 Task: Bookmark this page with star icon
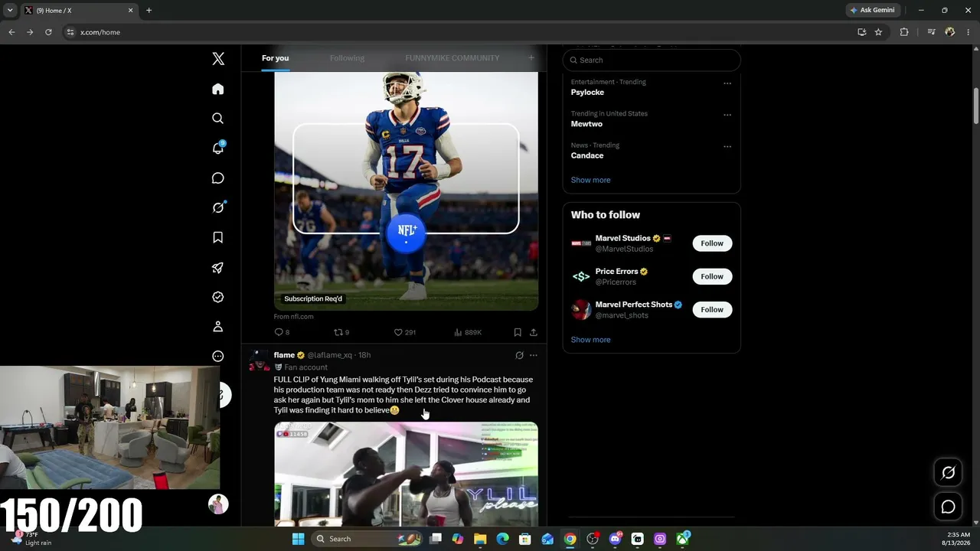coord(878,32)
